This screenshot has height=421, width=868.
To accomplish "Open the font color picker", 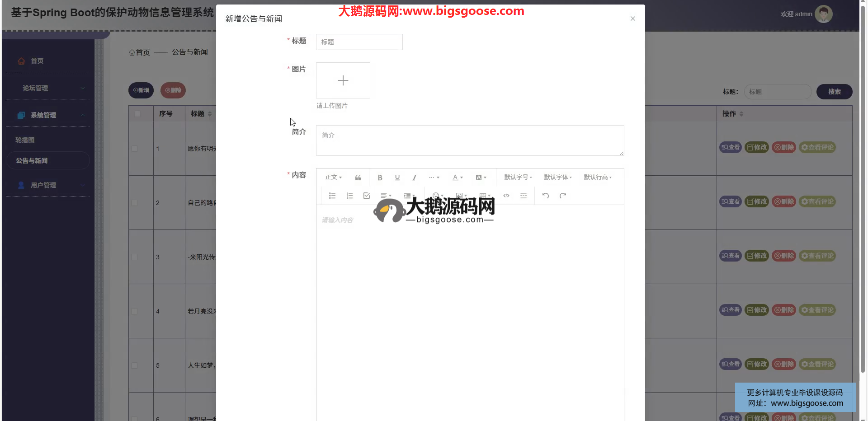I will pyautogui.click(x=458, y=178).
